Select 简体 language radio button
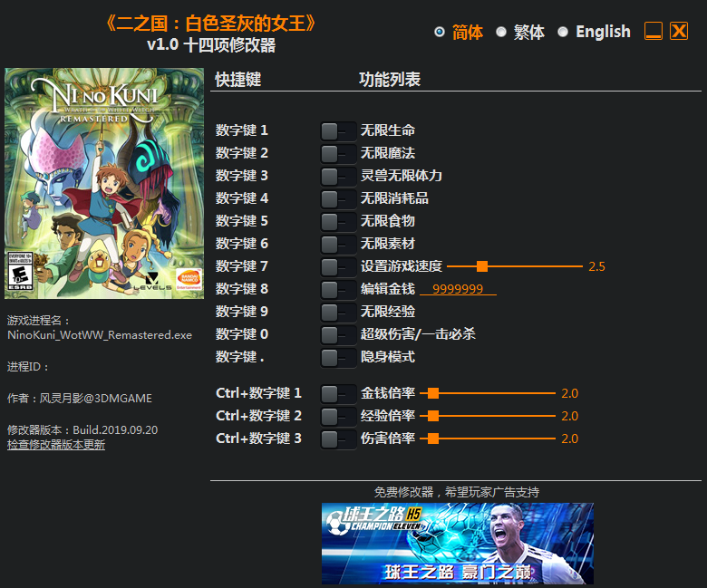 pyautogui.click(x=440, y=32)
